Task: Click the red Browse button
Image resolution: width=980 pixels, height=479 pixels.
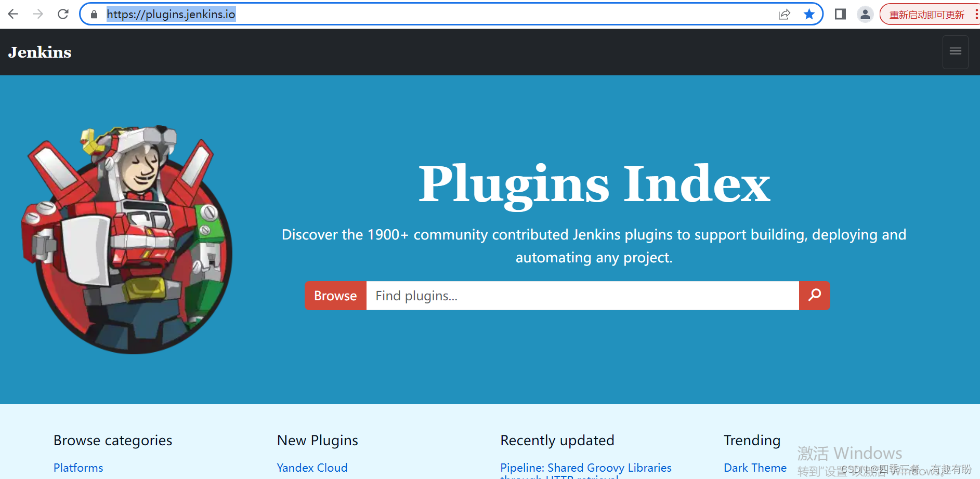Action: click(335, 296)
